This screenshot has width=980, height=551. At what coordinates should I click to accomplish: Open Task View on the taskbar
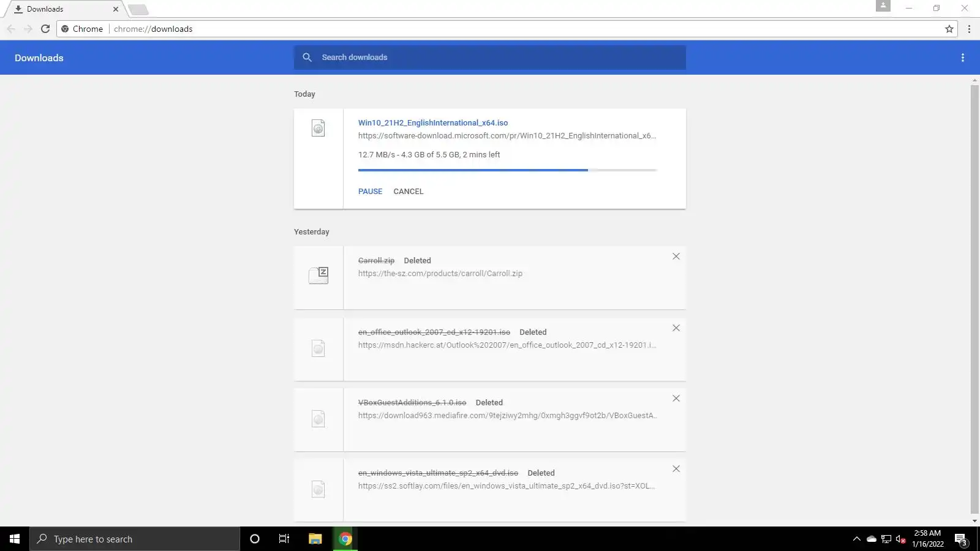284,539
